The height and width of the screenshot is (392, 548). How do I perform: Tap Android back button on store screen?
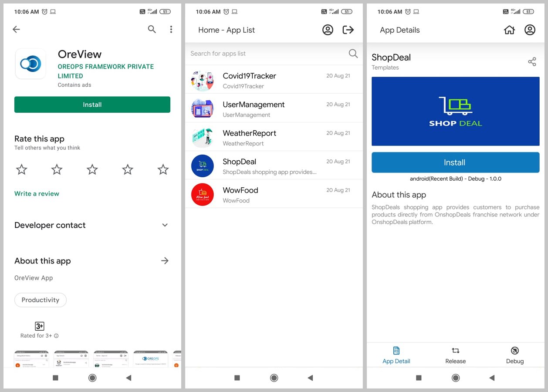click(x=129, y=378)
